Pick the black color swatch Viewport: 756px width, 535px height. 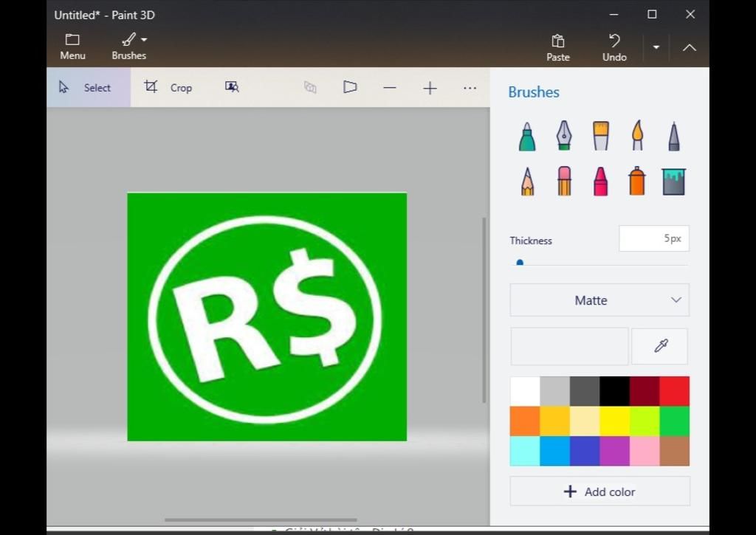click(615, 391)
